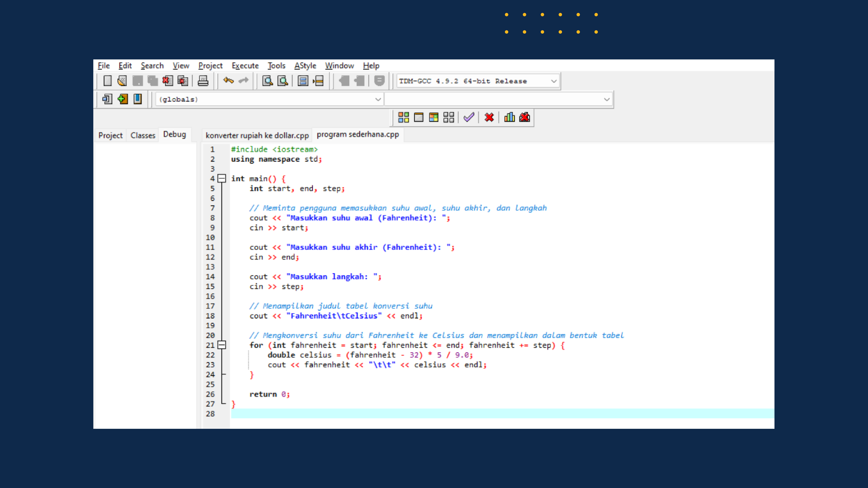Click the Save file icon

(138, 81)
